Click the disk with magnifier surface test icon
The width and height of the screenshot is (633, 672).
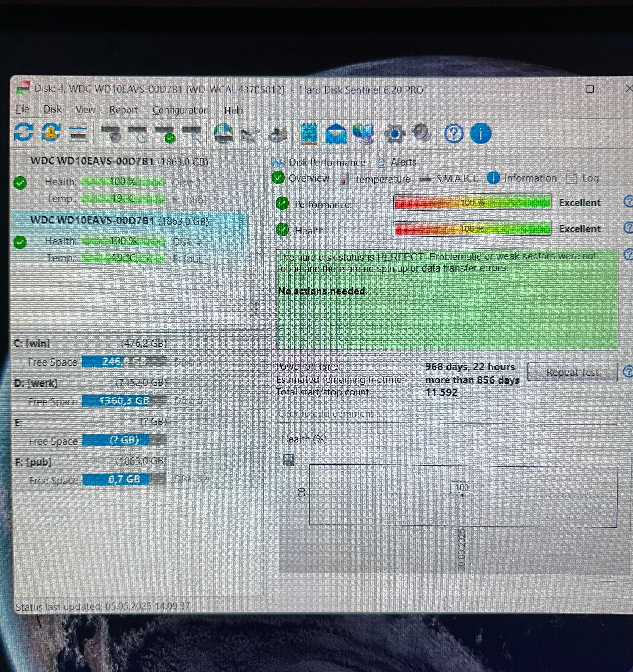(x=192, y=134)
